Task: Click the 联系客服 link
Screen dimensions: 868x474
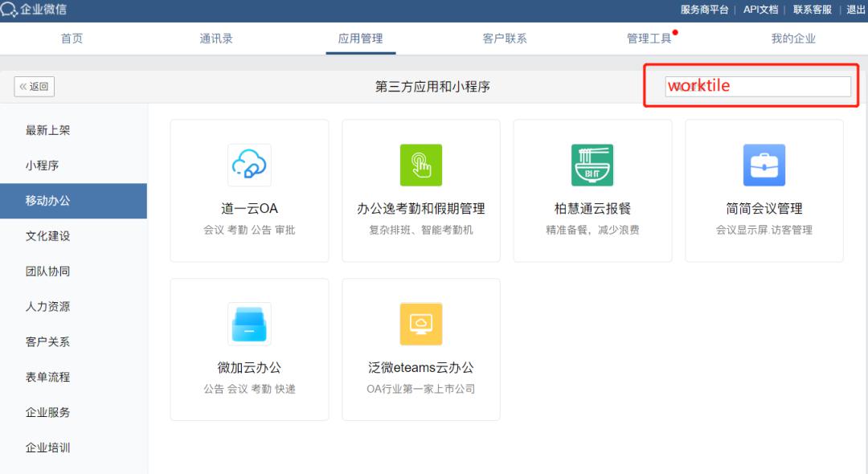Action: [812, 10]
